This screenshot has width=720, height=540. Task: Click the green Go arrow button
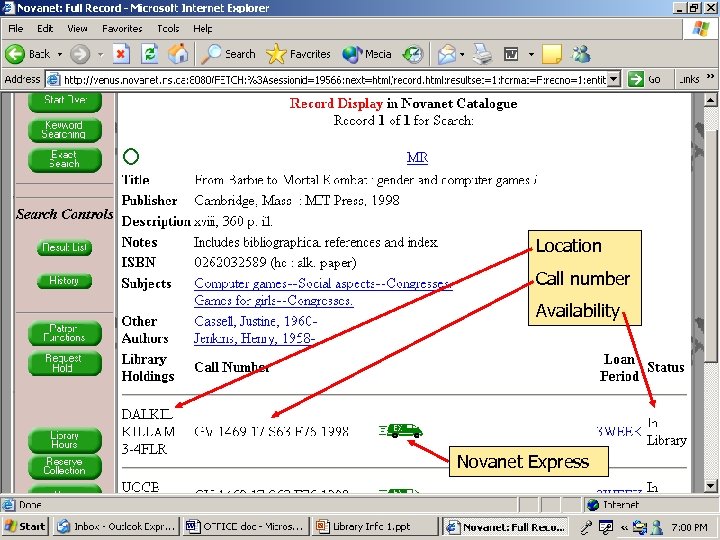coord(636,79)
